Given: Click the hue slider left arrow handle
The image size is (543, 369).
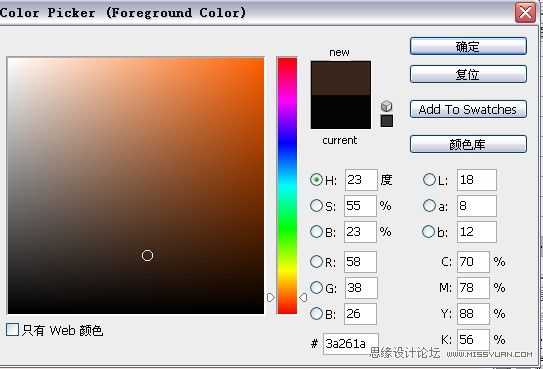Looking at the screenshot, I should 271,297.
